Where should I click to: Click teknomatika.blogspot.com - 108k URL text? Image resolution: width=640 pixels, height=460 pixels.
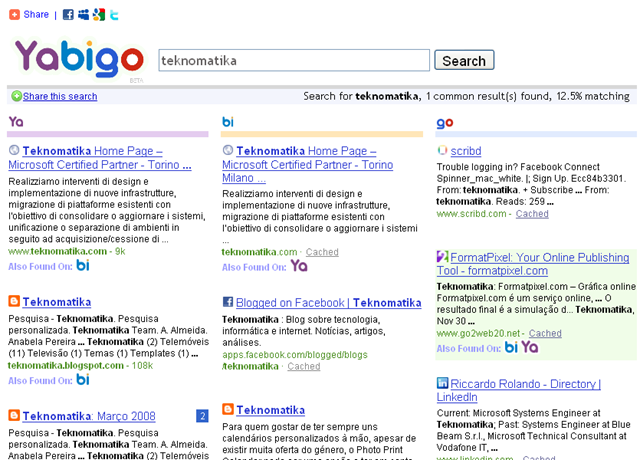(x=80, y=365)
